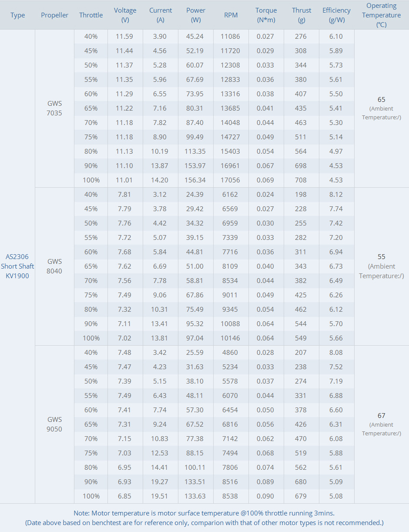Select the AS2306 Short Shaft KV1900 cell
This screenshot has height=532, width=409.
click(17, 266)
